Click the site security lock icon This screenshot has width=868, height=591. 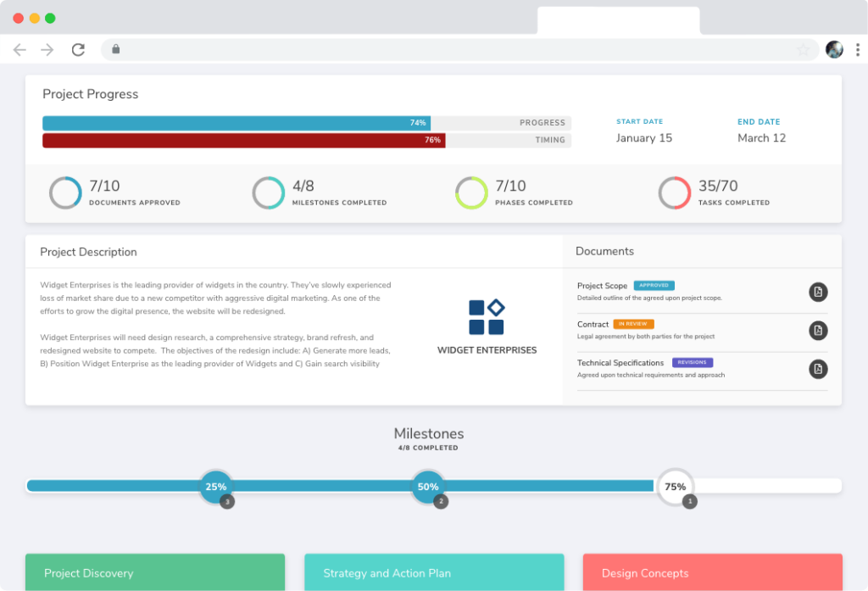tap(114, 49)
